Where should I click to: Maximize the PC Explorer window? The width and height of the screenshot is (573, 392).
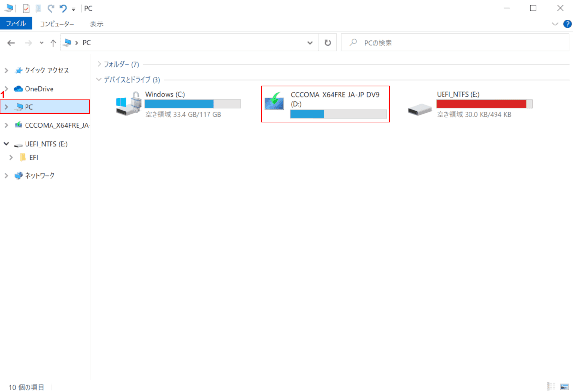[533, 8]
